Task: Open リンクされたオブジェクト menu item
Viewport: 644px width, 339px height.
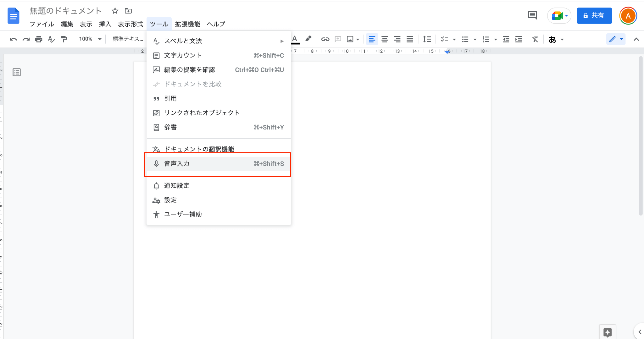Action: click(x=219, y=113)
